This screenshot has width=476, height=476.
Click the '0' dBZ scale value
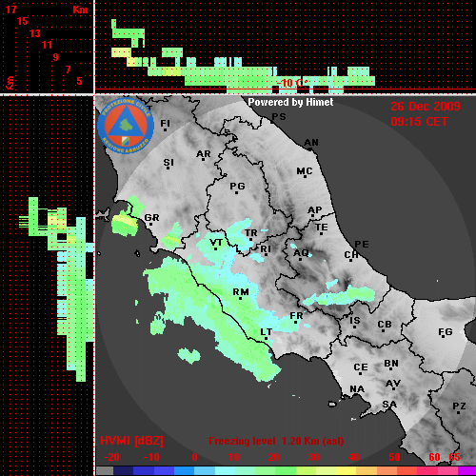pos(194,457)
